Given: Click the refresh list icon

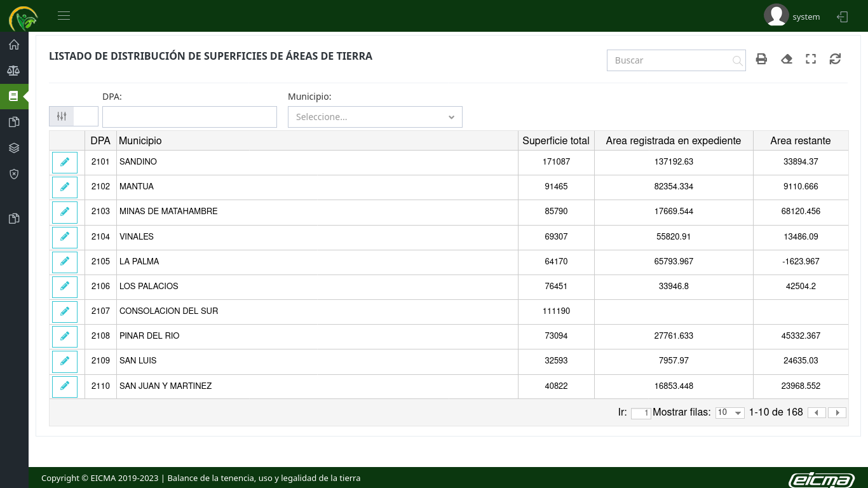Looking at the screenshot, I should click(835, 59).
